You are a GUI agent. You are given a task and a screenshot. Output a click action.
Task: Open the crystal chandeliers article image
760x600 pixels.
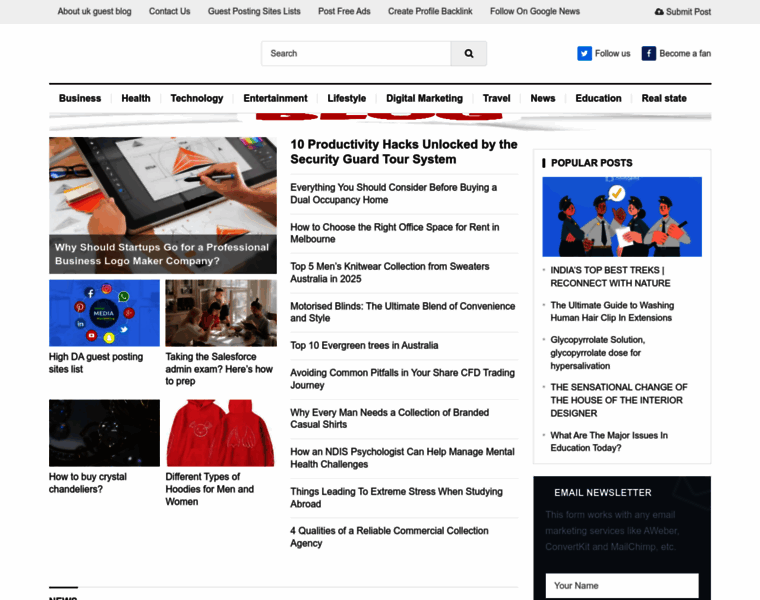tap(104, 433)
